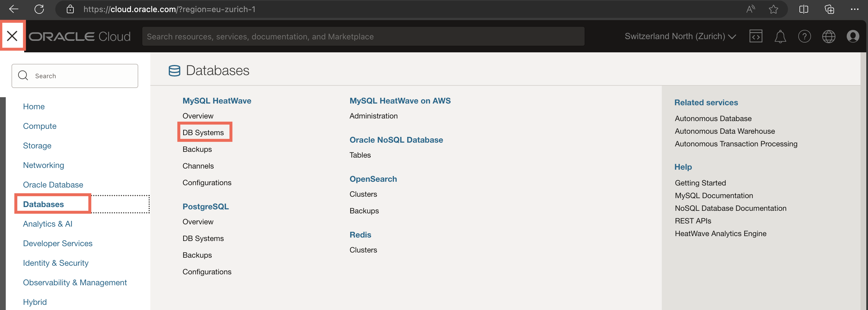Select Observability & Management menu item
Image resolution: width=868 pixels, height=310 pixels.
coord(75,282)
